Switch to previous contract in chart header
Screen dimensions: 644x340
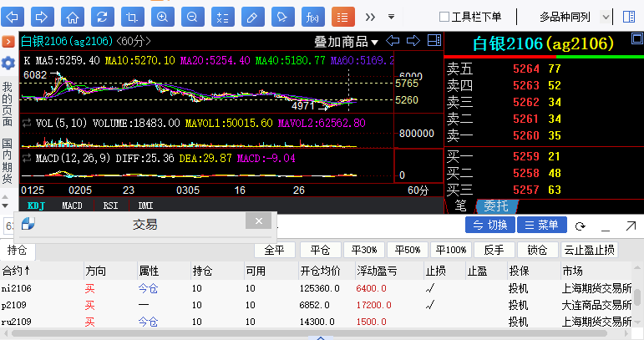click(x=393, y=41)
